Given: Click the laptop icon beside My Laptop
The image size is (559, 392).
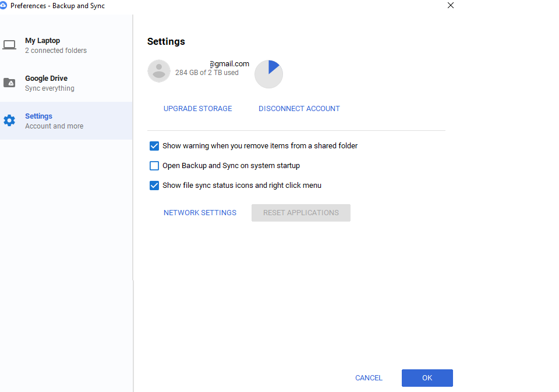Looking at the screenshot, I should coord(9,45).
